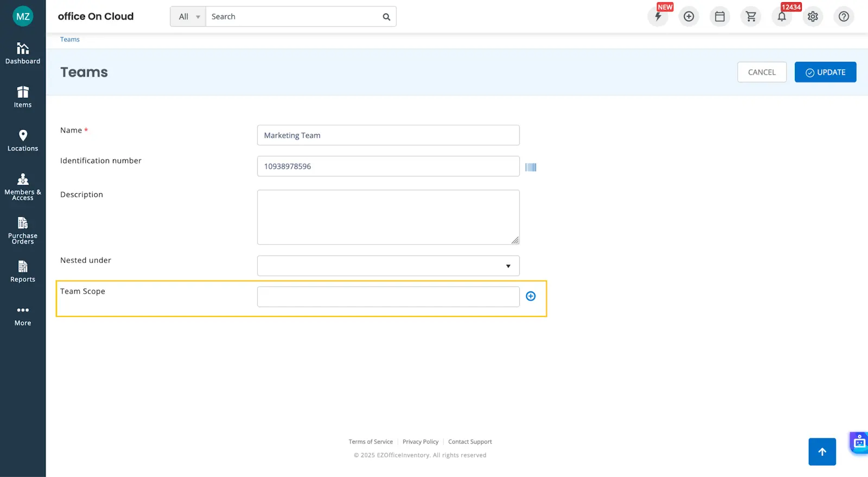View notifications via the bell icon

pos(782,17)
